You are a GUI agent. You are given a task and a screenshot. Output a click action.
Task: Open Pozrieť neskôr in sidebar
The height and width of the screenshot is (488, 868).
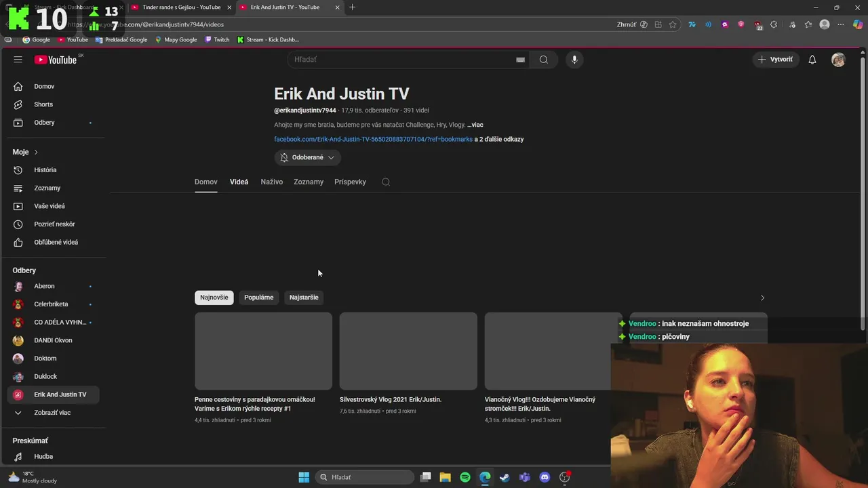tap(53, 224)
